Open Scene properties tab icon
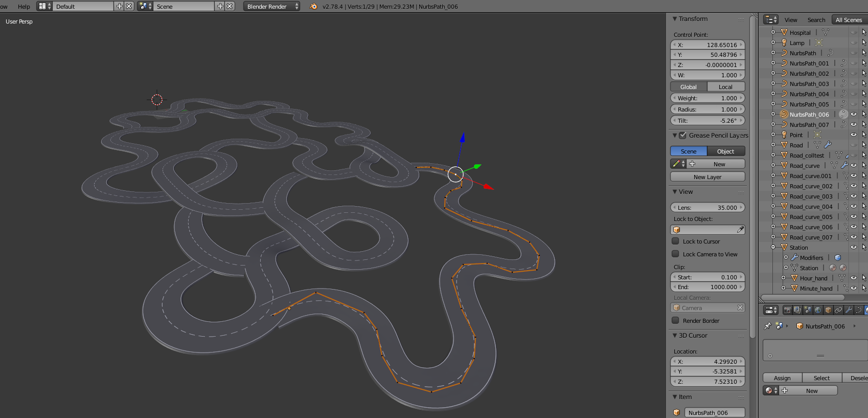 coord(808,310)
